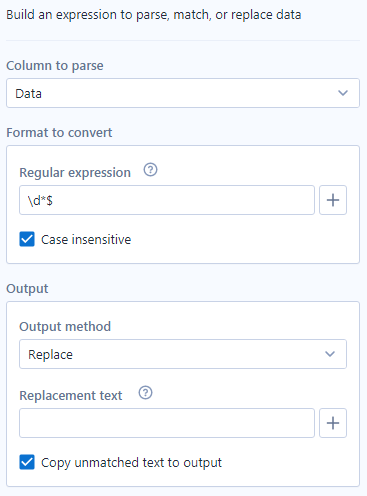The height and width of the screenshot is (496, 367).
Task: Click the Regular expression field label
Action: [75, 173]
